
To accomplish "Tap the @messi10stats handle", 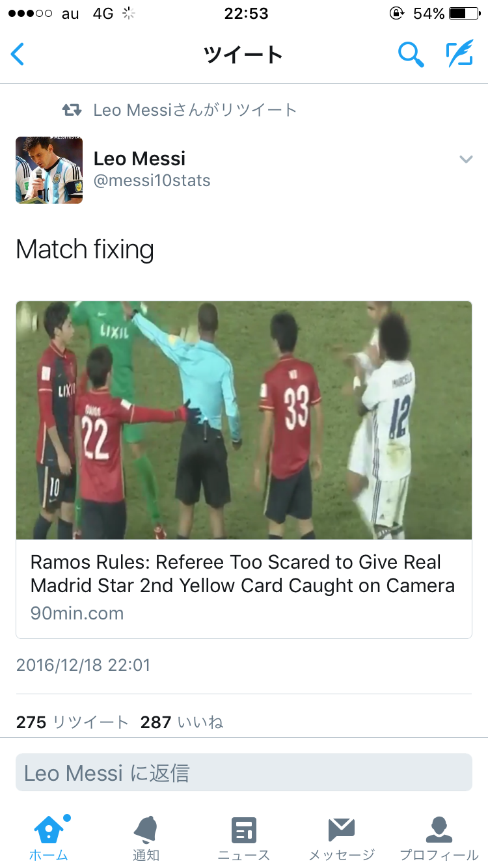I will click(152, 180).
